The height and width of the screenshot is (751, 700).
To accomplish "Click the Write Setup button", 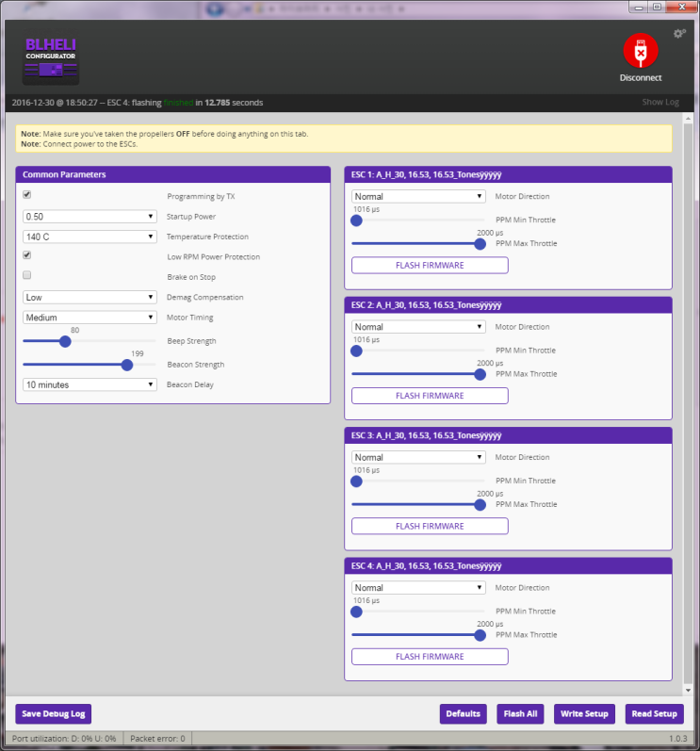I will click(584, 714).
